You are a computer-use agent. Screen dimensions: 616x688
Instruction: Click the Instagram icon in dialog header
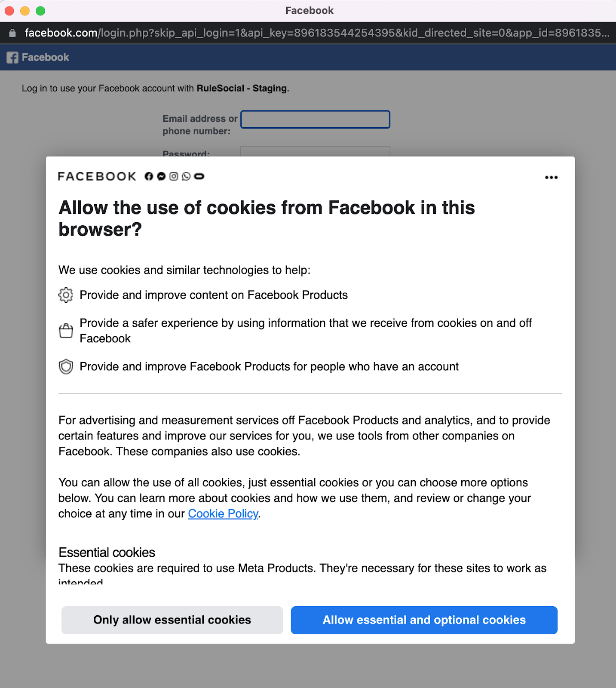pyautogui.click(x=174, y=176)
